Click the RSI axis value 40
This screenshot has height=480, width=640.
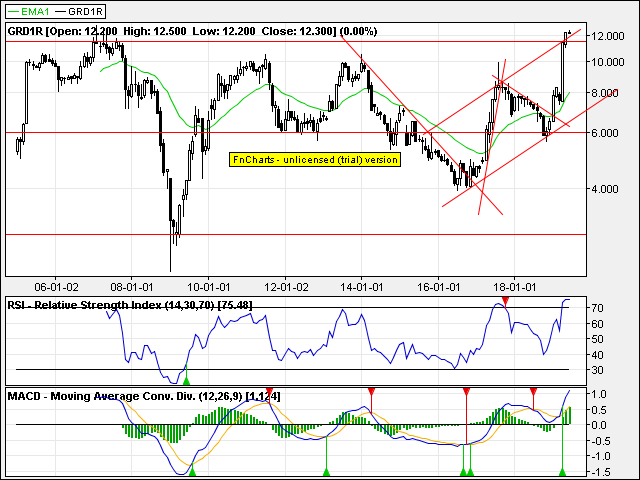[598, 355]
